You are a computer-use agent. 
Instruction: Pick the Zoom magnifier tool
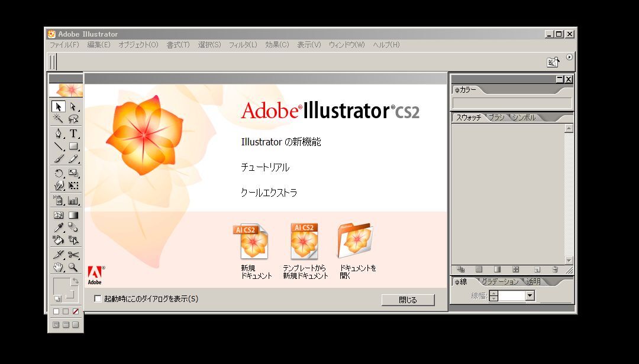click(73, 267)
